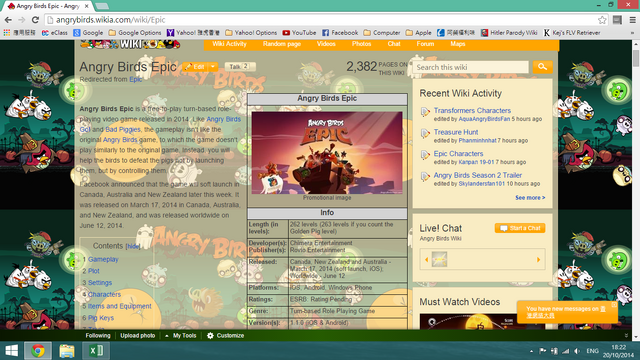640x360 pixels.
Task: Open Customize with the gear icon
Action: [225, 336]
